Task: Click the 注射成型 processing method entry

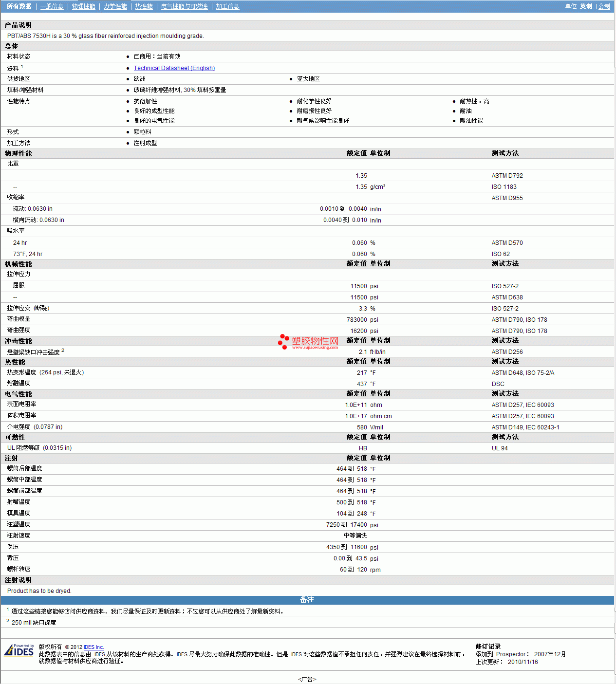Action: coord(146,143)
